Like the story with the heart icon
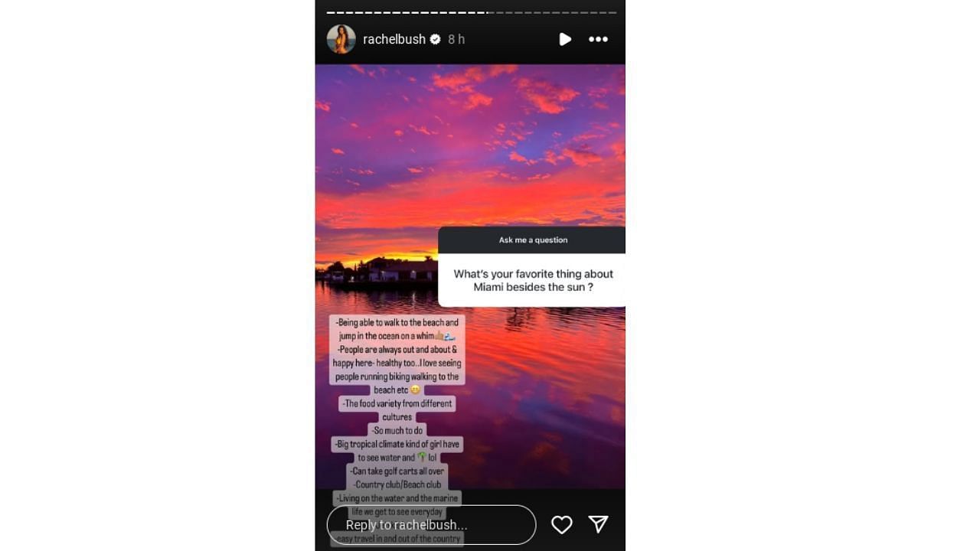The image size is (980, 551). (x=562, y=524)
